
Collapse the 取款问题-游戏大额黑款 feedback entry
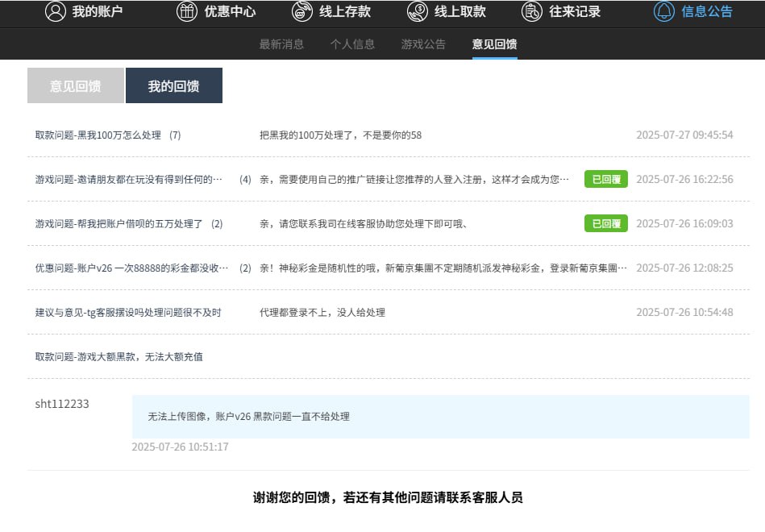pos(118,356)
